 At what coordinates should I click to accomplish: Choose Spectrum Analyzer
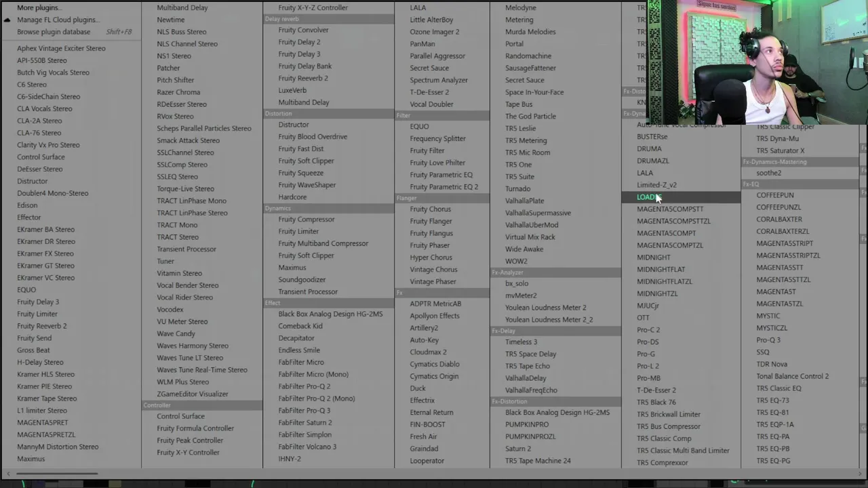439,80
